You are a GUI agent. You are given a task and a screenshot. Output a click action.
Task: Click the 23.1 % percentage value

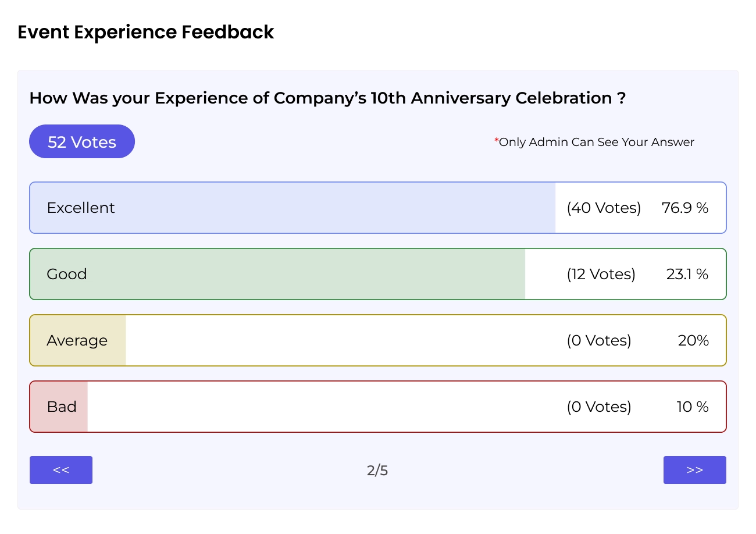point(687,274)
